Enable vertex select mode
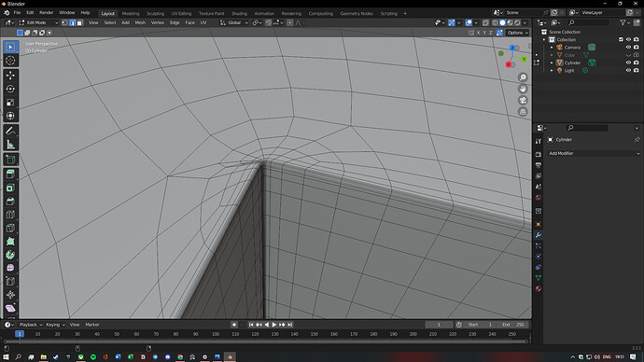644x362 pixels. coord(65,23)
